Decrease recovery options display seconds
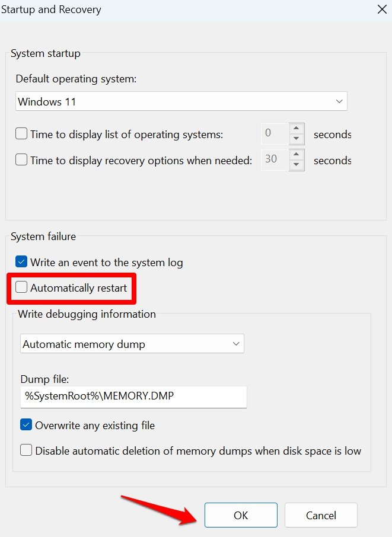 click(297, 165)
